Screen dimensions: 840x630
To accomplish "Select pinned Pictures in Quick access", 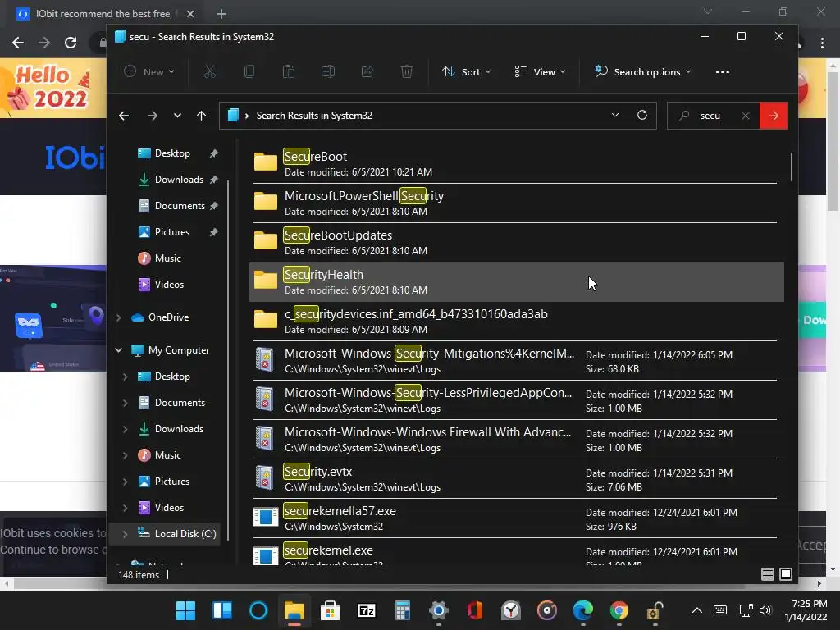I will pyautogui.click(x=171, y=232).
